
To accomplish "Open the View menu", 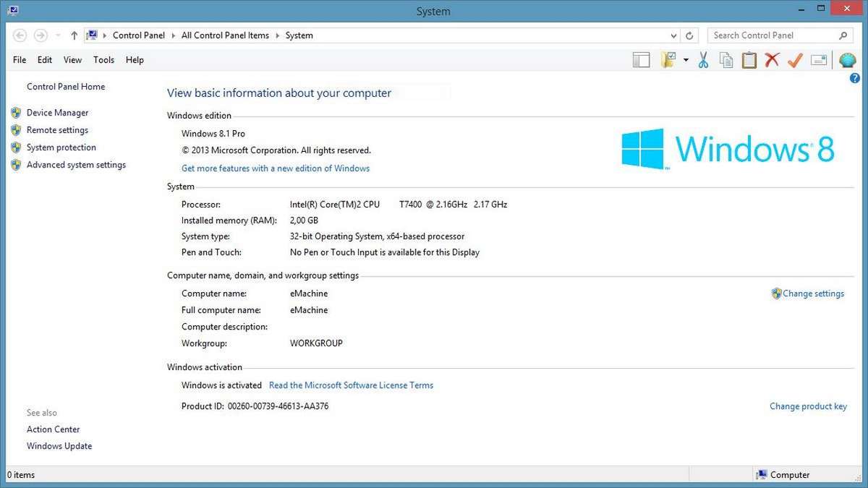I will 72,60.
